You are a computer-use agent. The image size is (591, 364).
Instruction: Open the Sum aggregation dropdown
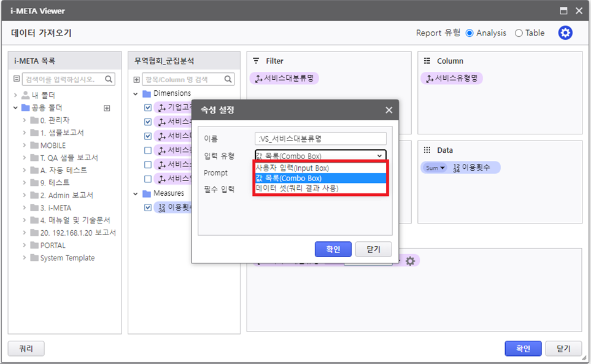click(x=435, y=168)
